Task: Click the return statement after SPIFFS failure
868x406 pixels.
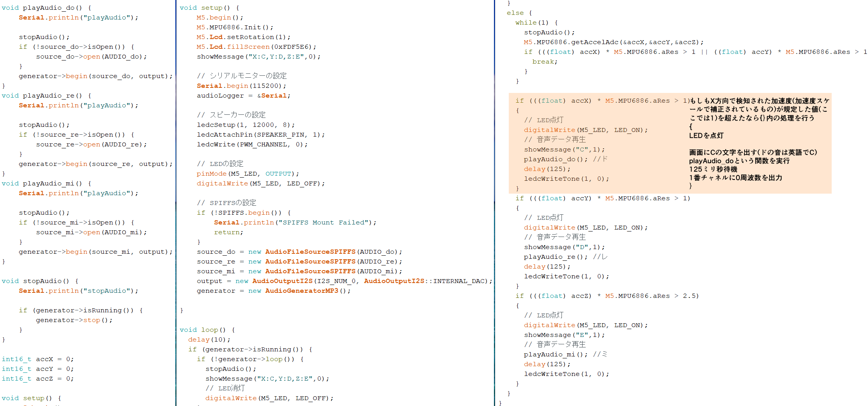Action: click(228, 232)
